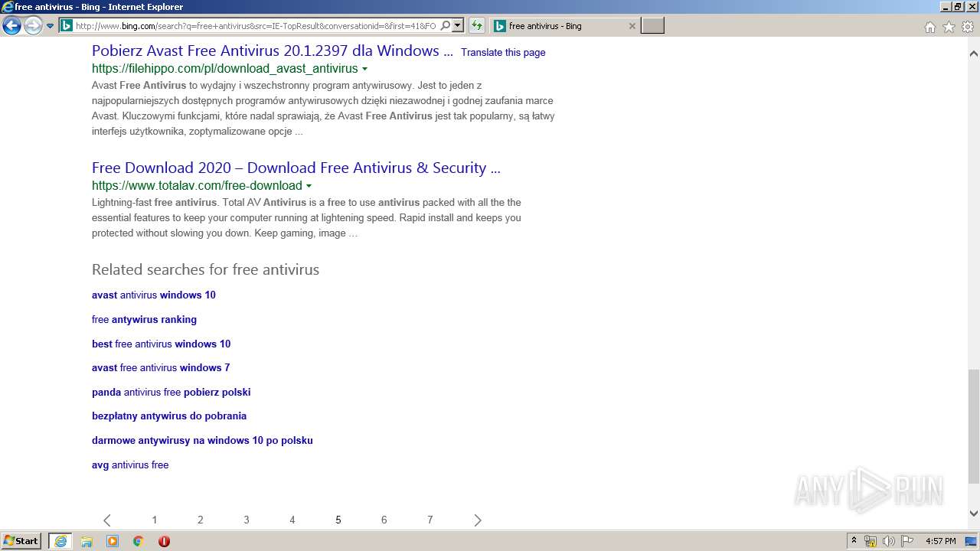
Task: Open a new blank tab
Action: pos(652,26)
